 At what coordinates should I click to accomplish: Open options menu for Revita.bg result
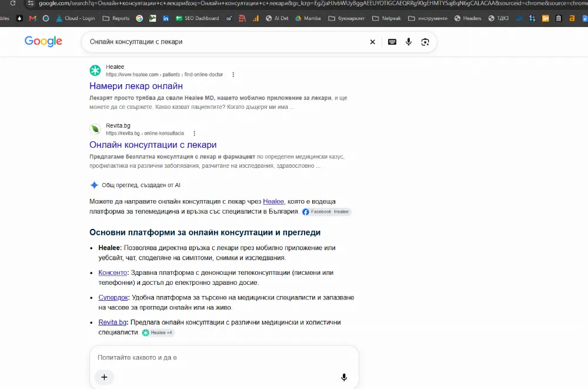[194, 134]
